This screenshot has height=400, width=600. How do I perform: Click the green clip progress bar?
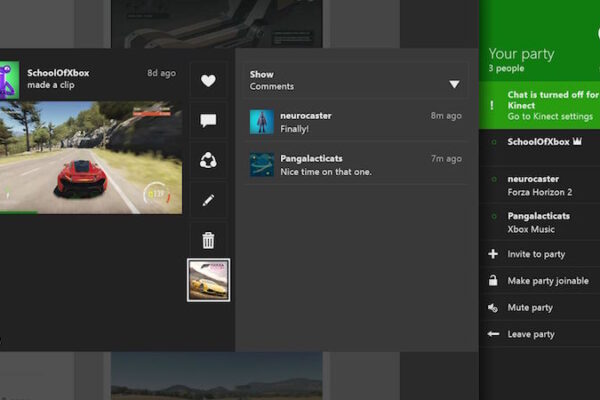pyautogui.click(x=19, y=212)
